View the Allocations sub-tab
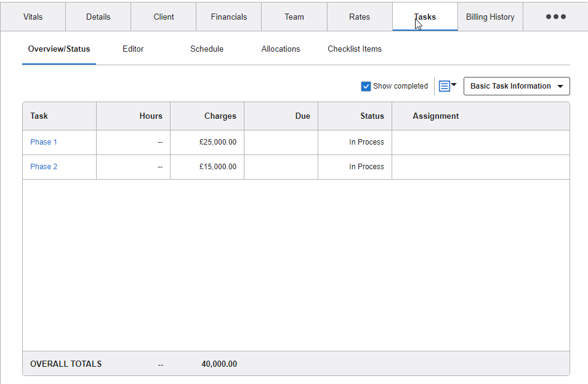The image size is (588, 384). [281, 49]
